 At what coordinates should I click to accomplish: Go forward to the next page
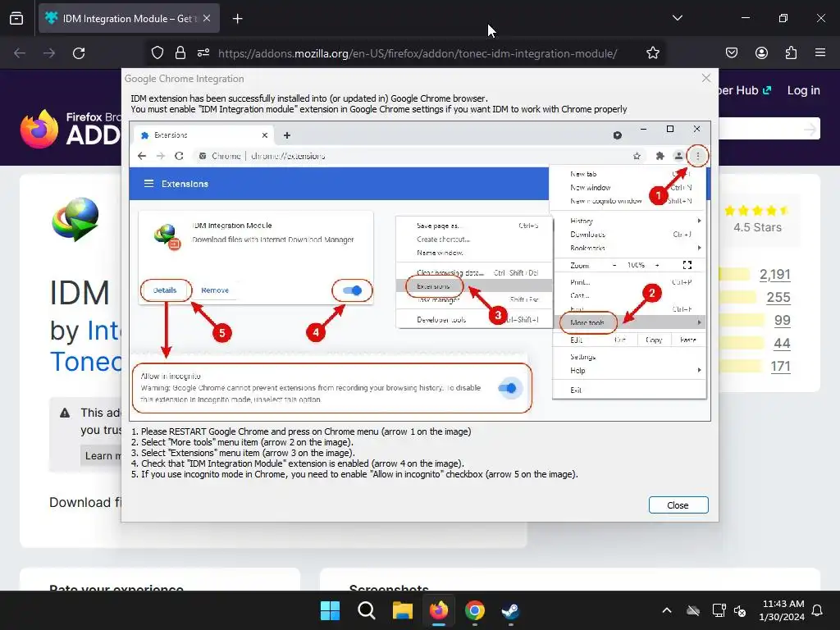49,53
